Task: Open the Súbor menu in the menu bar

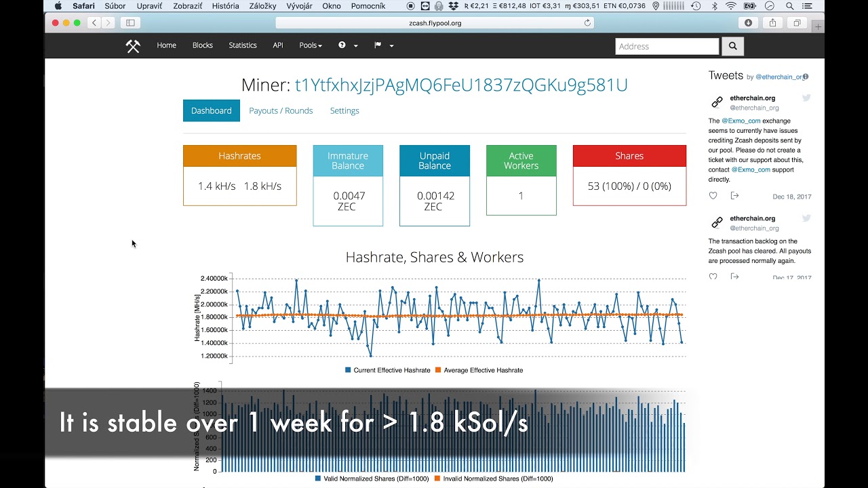Action: point(115,6)
